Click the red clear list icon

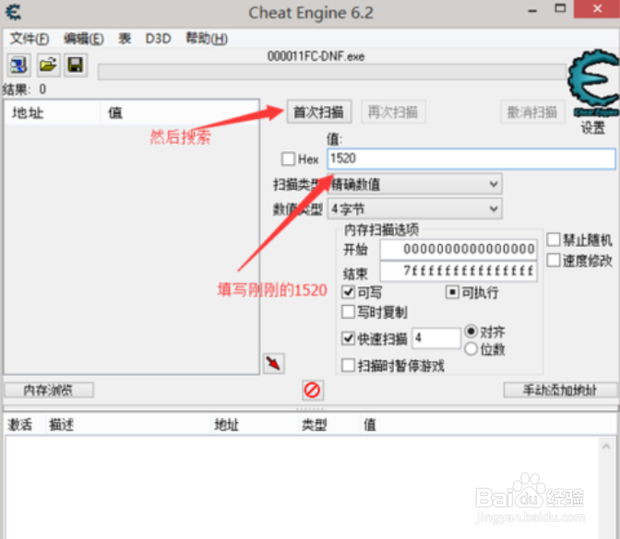click(x=312, y=390)
